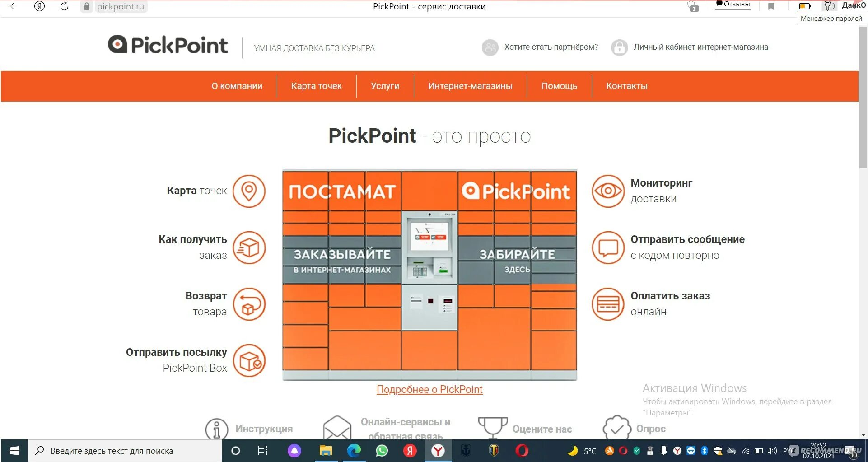Click the partner people icon
Image resolution: width=868 pixels, height=462 pixels.
click(490, 47)
